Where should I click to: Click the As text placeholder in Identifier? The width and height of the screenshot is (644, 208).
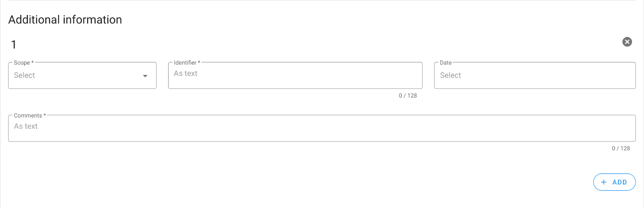pos(185,74)
